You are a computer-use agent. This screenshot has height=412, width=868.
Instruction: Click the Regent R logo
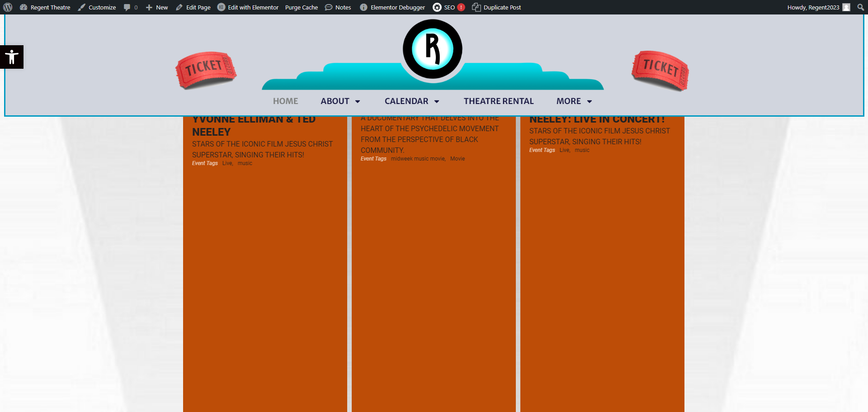point(433,49)
